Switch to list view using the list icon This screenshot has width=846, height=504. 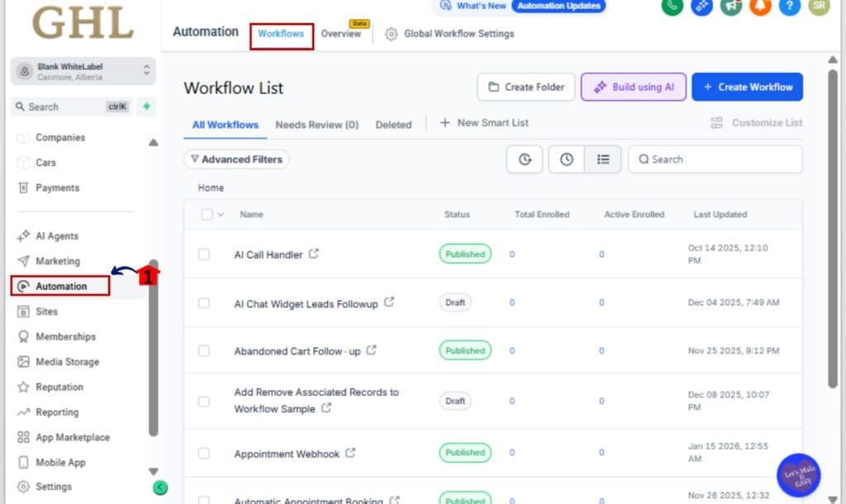pyautogui.click(x=604, y=159)
